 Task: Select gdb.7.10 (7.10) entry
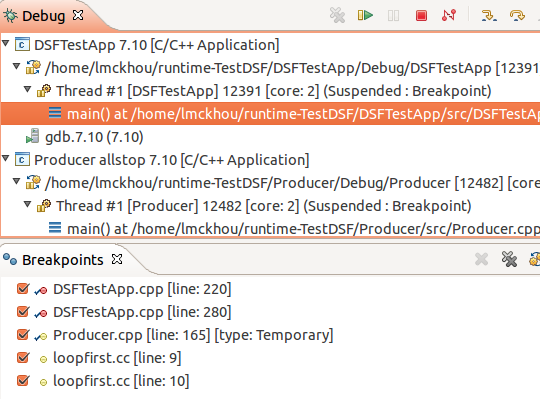[94, 137]
